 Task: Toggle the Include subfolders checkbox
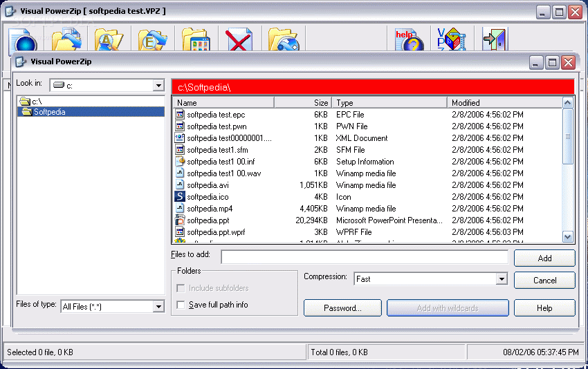pyautogui.click(x=181, y=288)
